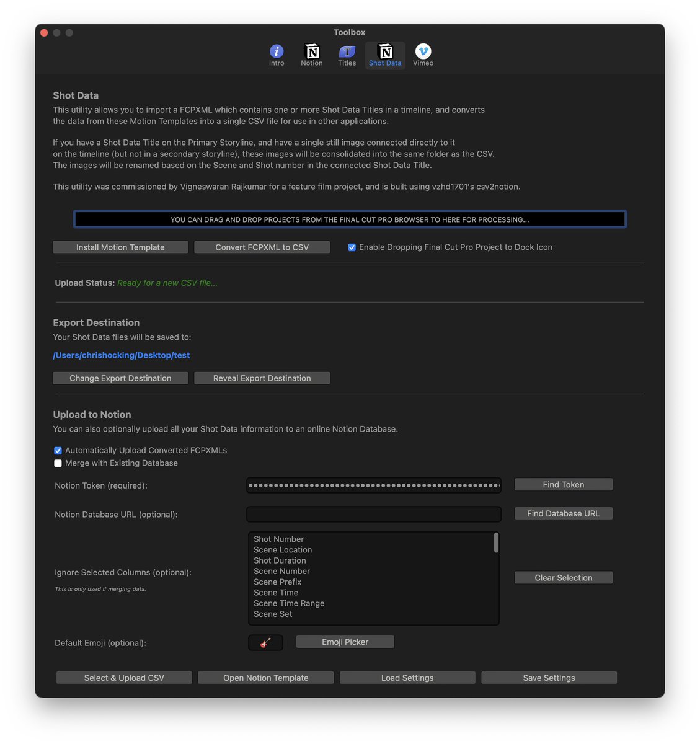The width and height of the screenshot is (700, 744).
Task: Select the Shot Data toolbar icon
Action: [385, 55]
